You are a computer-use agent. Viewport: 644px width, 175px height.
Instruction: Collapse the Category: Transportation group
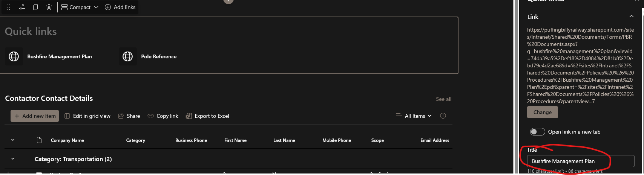(x=13, y=159)
